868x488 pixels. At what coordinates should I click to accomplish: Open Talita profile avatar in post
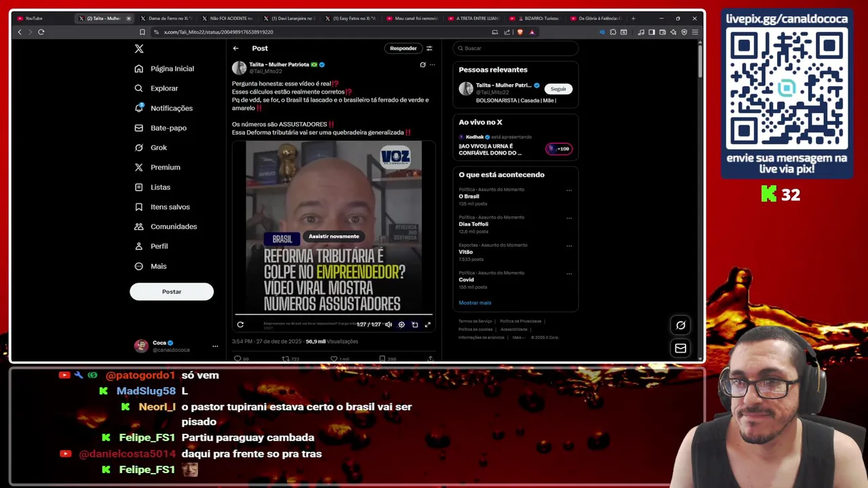239,68
